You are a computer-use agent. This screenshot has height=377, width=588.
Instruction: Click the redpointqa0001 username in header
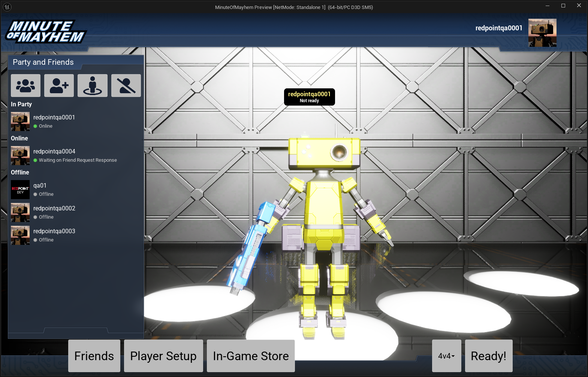499,28
